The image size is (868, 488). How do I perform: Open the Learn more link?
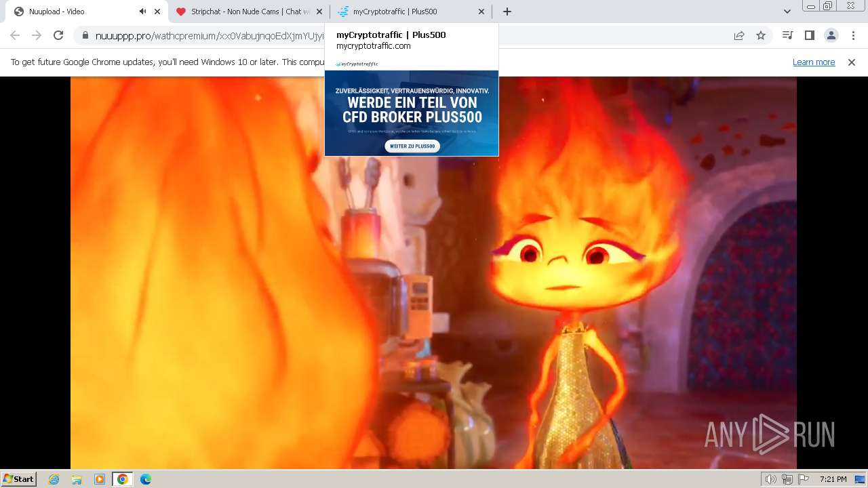(814, 62)
